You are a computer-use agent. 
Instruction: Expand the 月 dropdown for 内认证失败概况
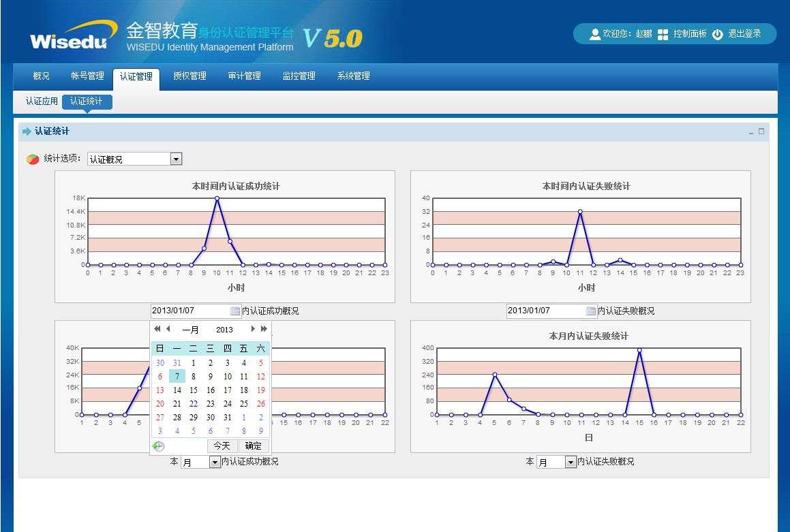coord(571,463)
